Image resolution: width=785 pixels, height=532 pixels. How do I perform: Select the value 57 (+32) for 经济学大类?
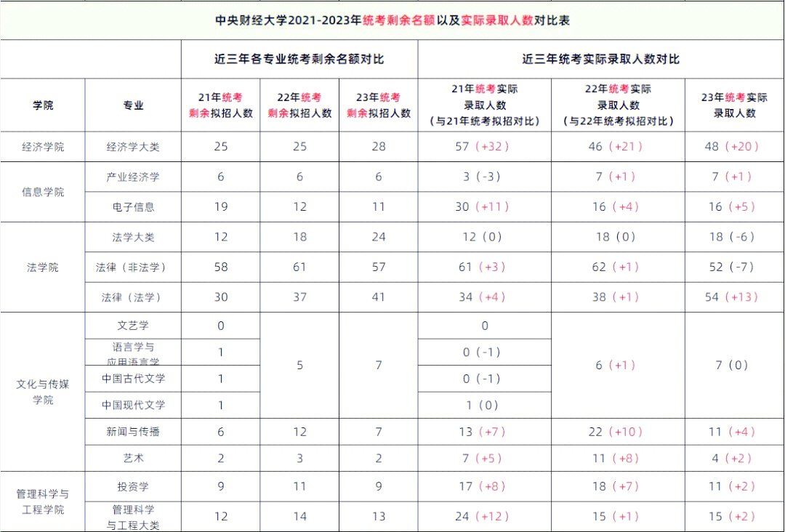[482, 147]
